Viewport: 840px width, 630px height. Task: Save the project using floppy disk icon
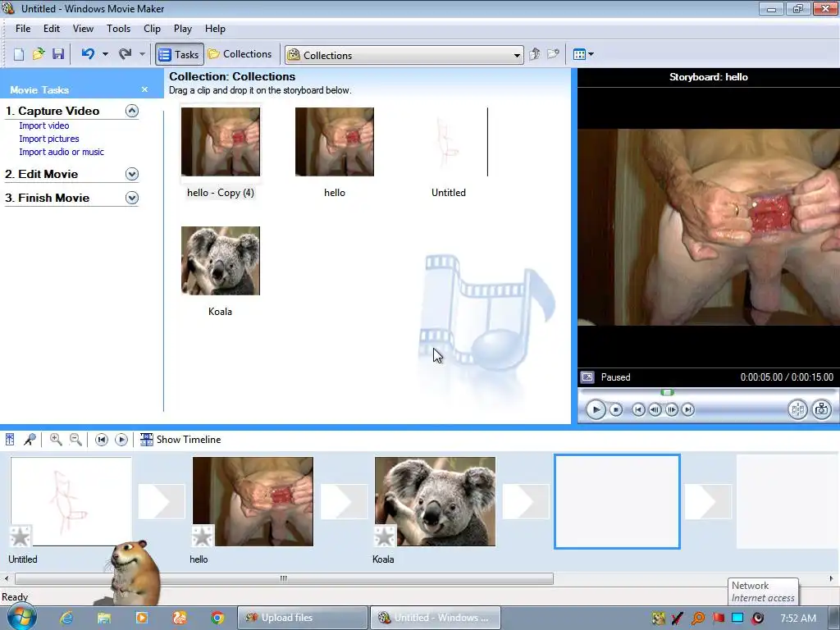point(58,54)
